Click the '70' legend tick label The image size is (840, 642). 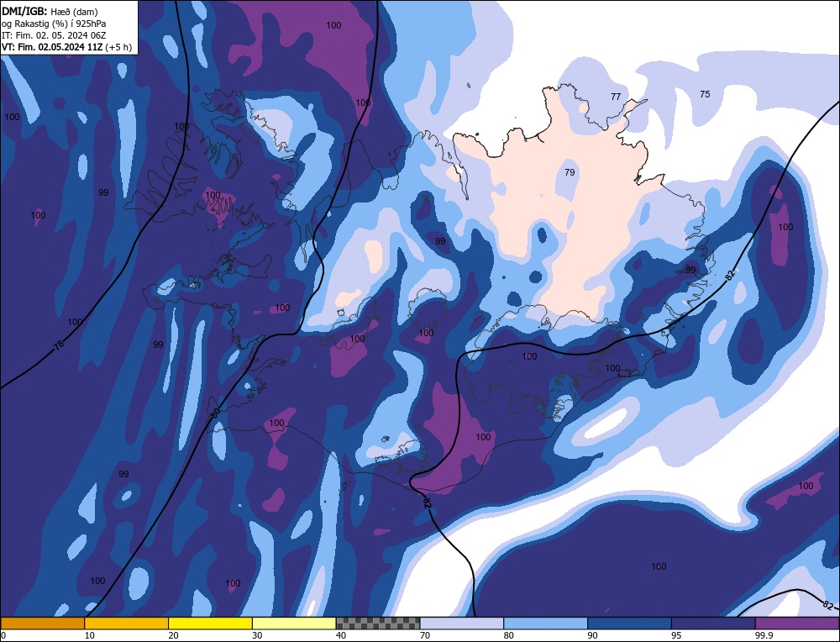425,635
